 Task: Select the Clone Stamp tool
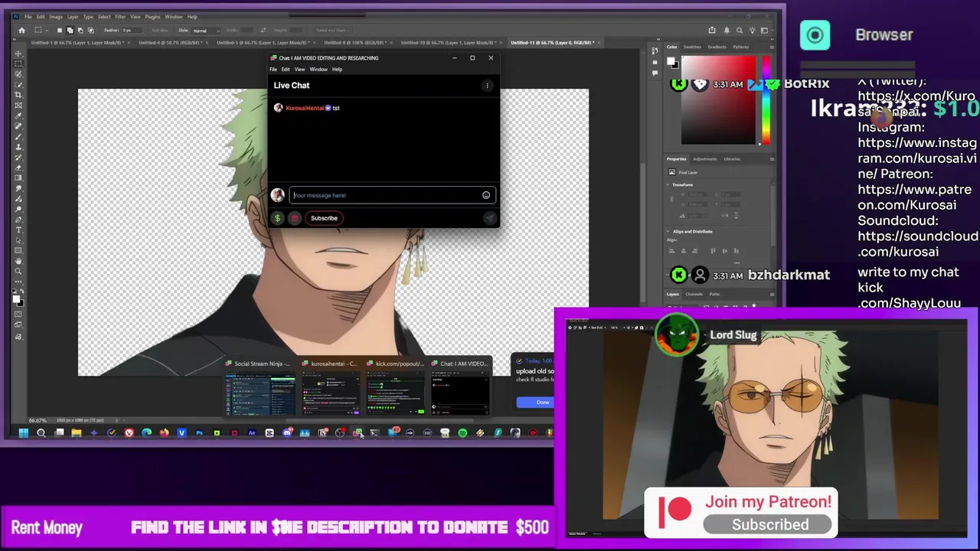18,147
